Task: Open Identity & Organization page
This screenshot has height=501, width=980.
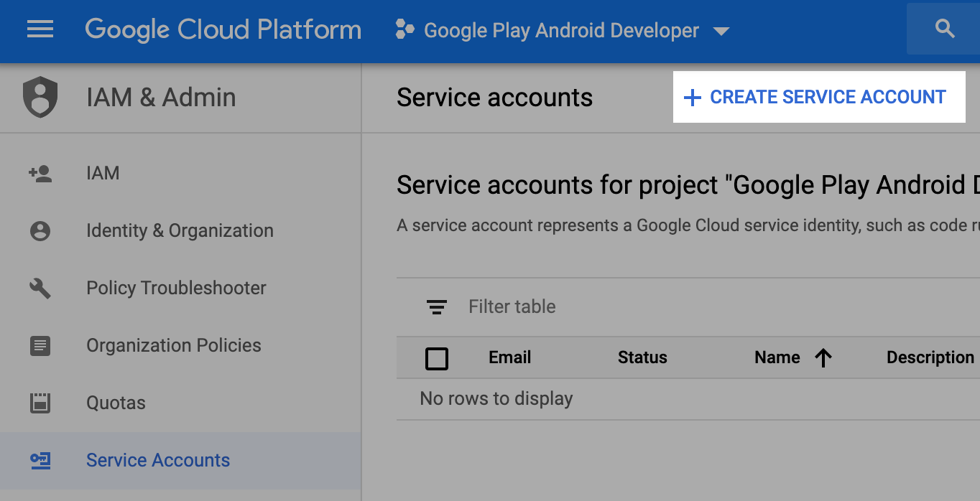Action: (180, 230)
